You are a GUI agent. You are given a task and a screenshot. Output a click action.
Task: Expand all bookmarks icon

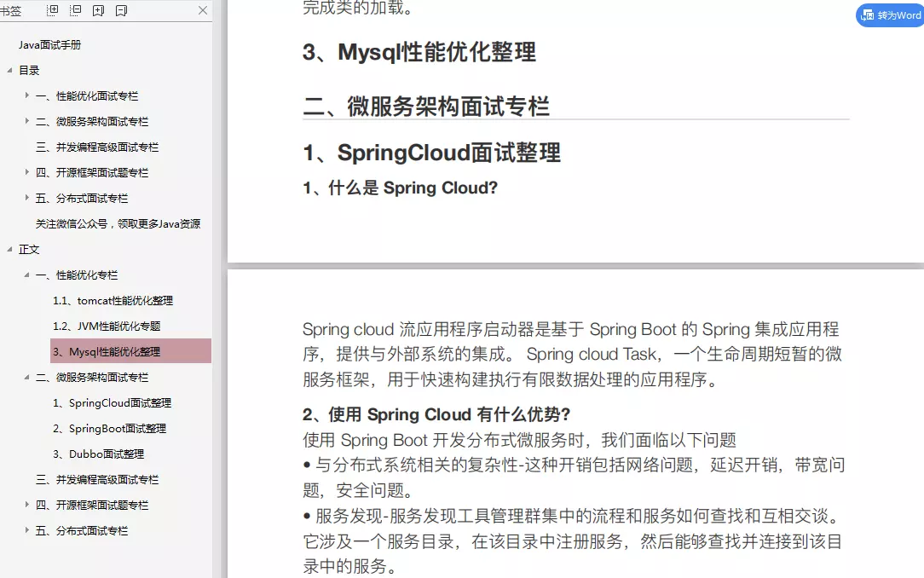click(53, 10)
